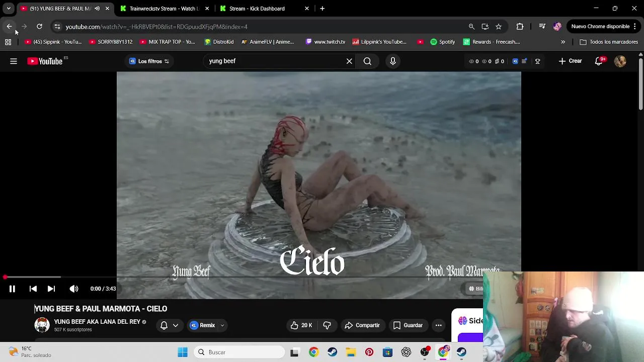Run the search with the magnifier button
Viewport: 644px width, 362px height.
pyautogui.click(x=367, y=61)
